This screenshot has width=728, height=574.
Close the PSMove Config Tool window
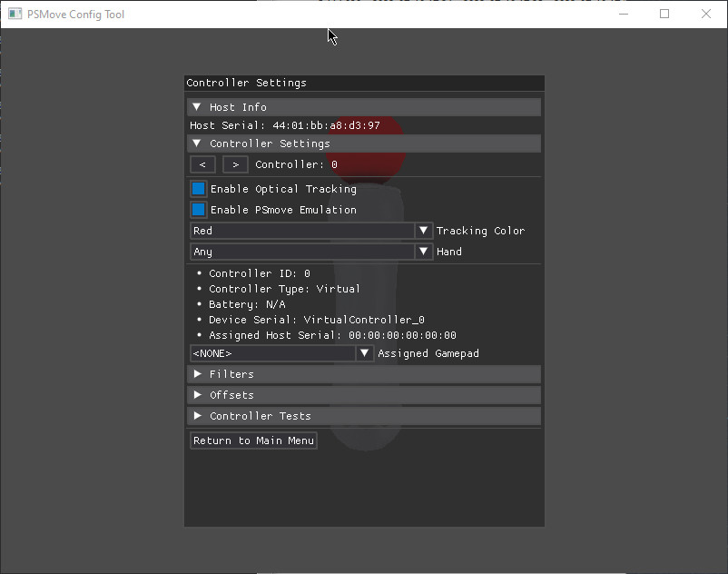pos(706,14)
